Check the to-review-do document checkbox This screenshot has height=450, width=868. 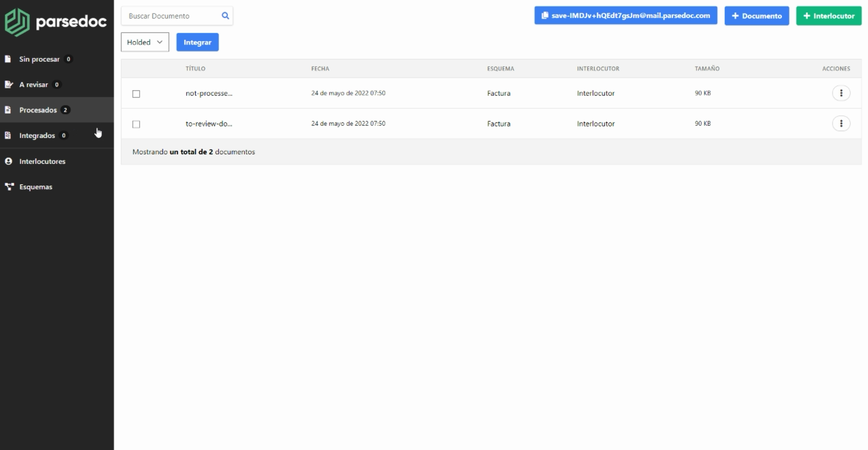pos(136,124)
